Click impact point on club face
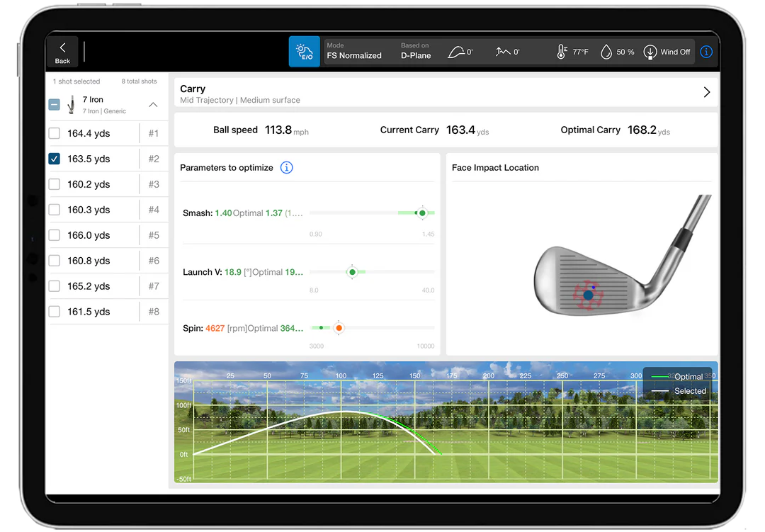Screen dimensions: 765x532 (x=588, y=295)
